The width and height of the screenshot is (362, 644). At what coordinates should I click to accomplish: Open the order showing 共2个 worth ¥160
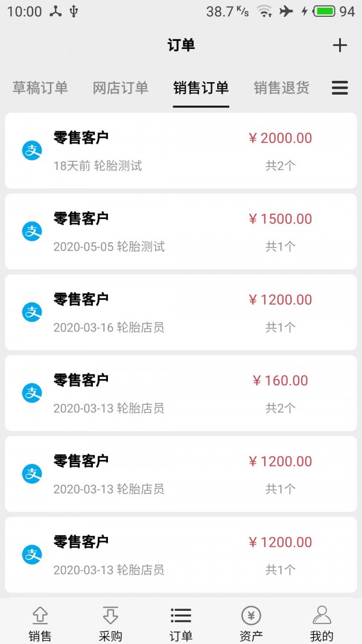(181, 394)
